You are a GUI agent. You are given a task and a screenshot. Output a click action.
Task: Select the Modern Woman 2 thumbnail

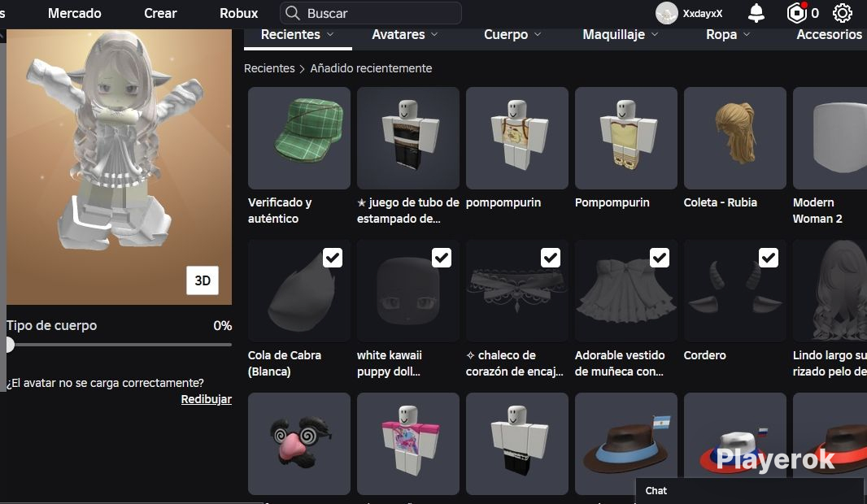830,138
